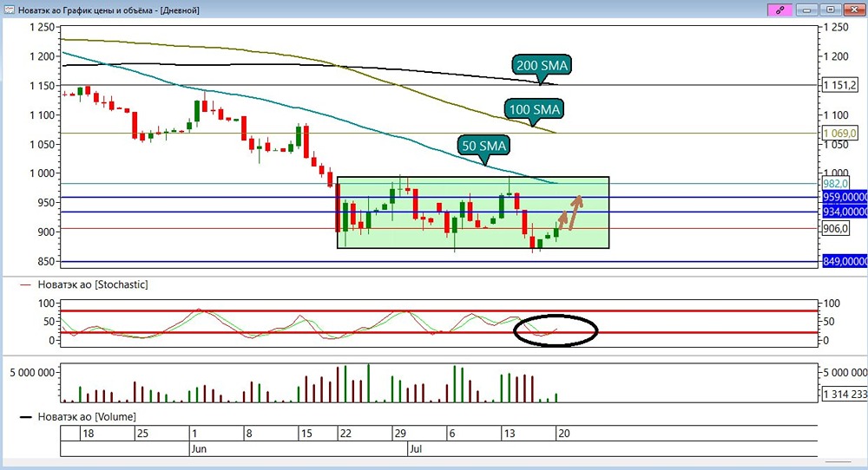
Task: Click the 50 SMA callout label
Action: click(484, 146)
